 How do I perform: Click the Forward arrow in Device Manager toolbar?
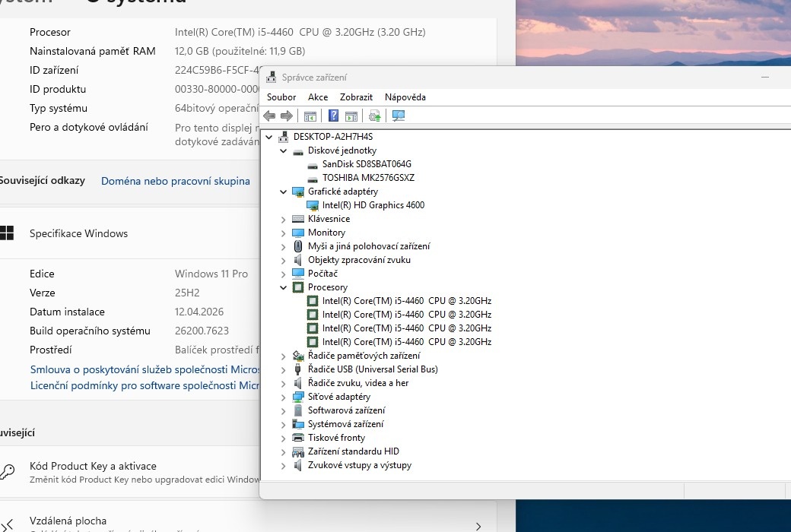point(287,116)
